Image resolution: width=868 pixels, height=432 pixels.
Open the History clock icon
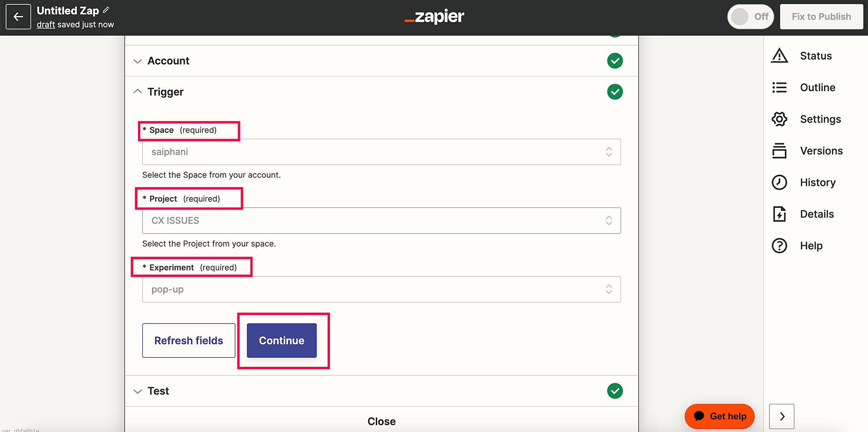[x=779, y=182]
